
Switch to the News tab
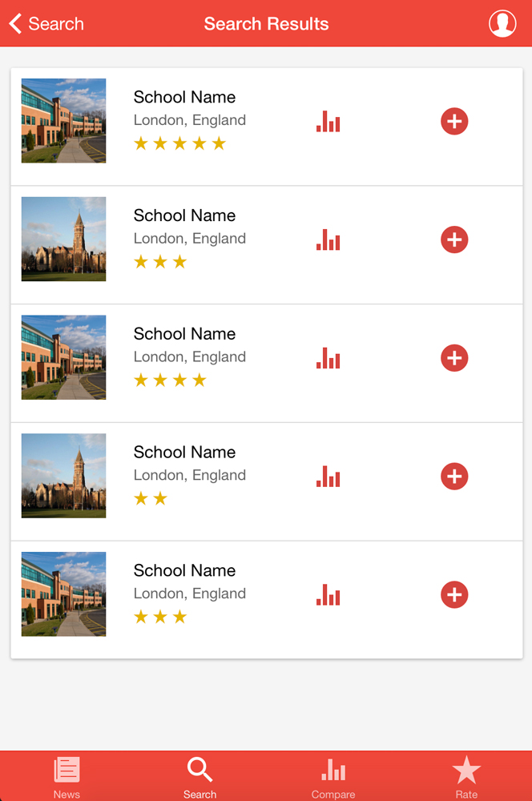[66, 777]
